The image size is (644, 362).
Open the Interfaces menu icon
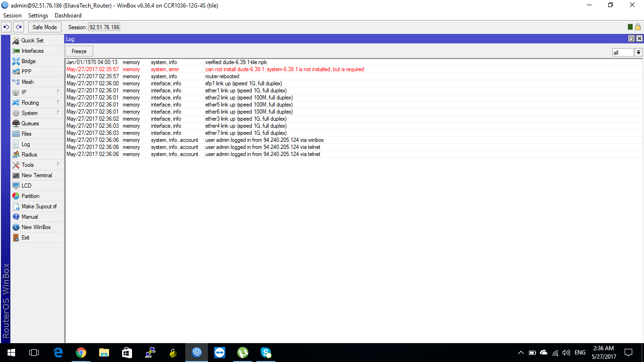click(16, 51)
